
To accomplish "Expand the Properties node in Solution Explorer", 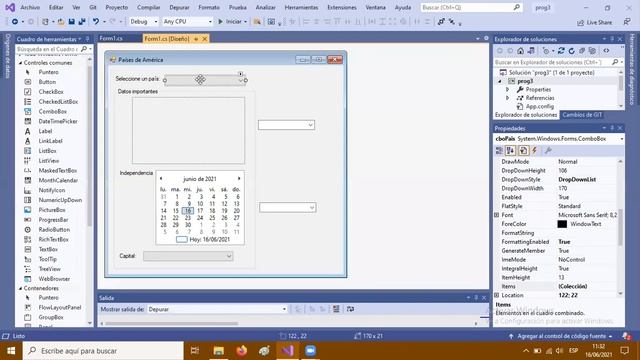I will [x=508, y=89].
